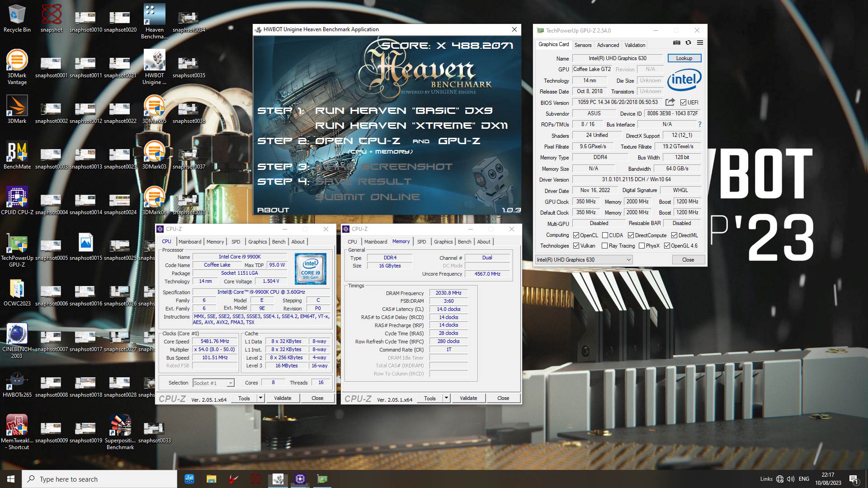Select the Heaven Benchmark desktop icon

tap(155, 22)
